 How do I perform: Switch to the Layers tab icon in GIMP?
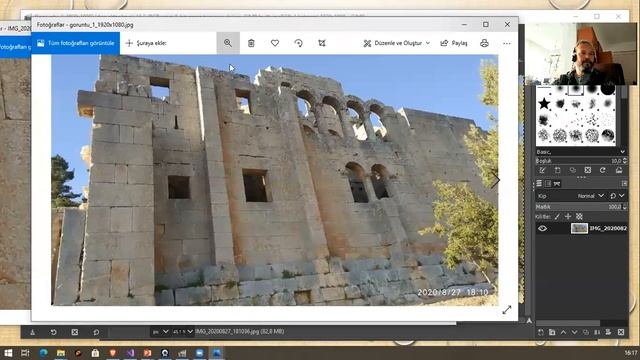point(539,184)
